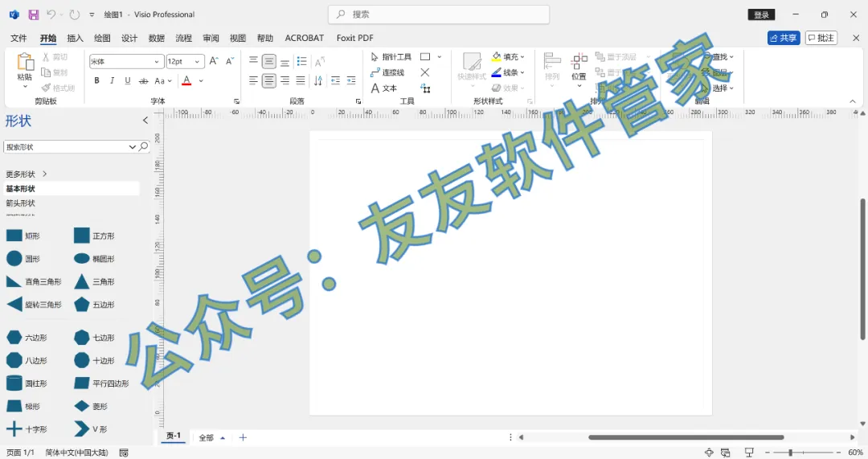868x459 pixels.
Task: Open the 12pt font size dropdown
Action: [197, 61]
